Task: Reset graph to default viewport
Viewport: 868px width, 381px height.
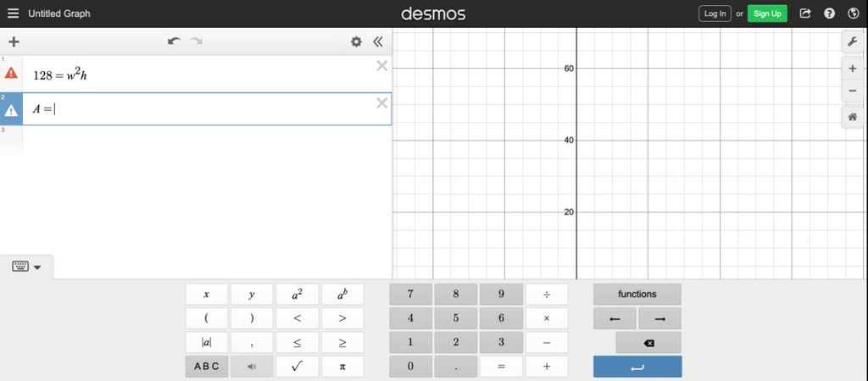Action: click(852, 117)
